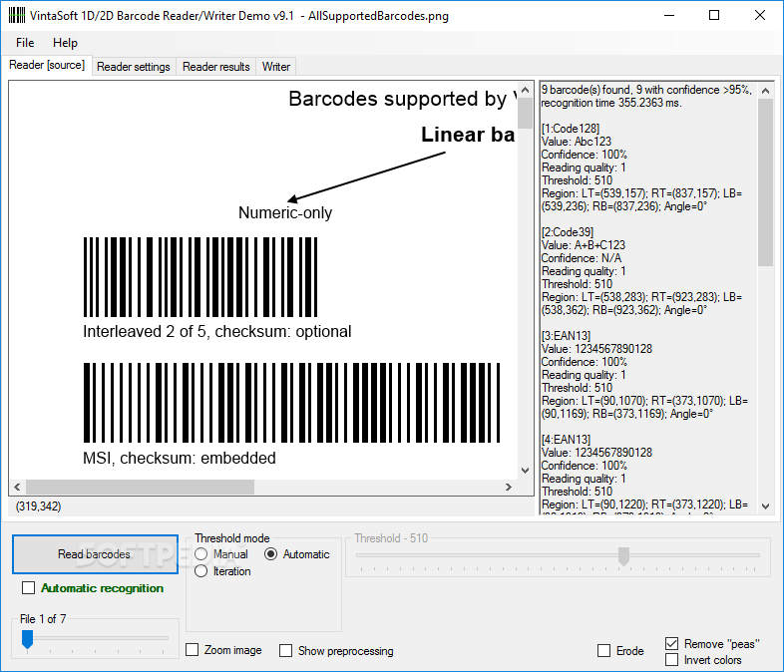
Task: Click the "[4:EAN13]" result heading
Action: tap(566, 440)
